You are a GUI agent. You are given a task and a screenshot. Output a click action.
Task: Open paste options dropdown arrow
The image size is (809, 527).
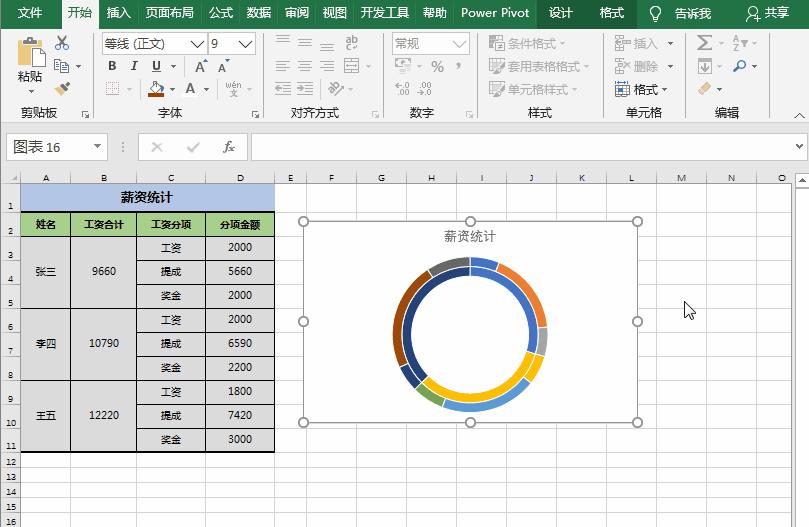[x=31, y=92]
